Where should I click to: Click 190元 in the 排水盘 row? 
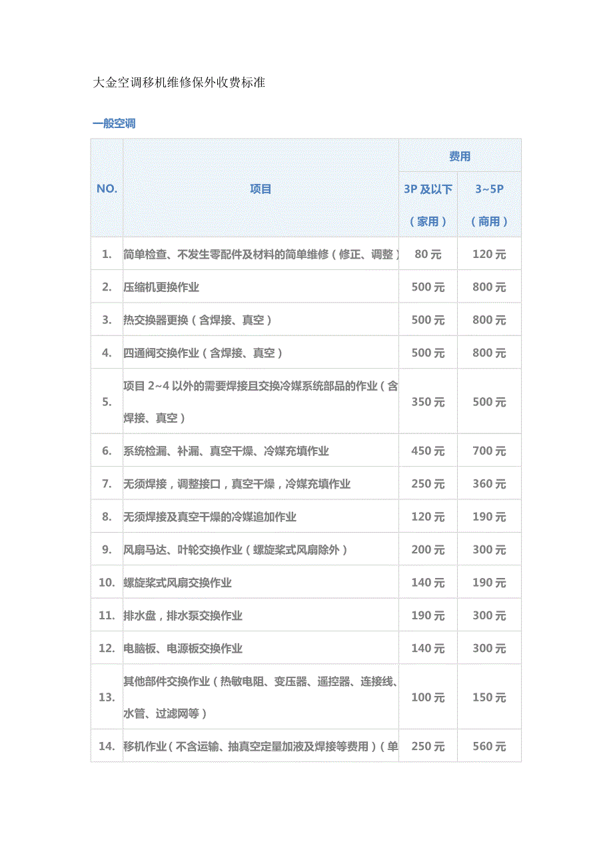pyautogui.click(x=428, y=615)
